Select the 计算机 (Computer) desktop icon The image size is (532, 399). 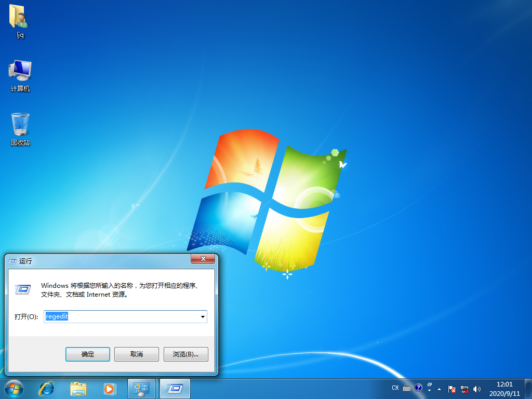[x=20, y=71]
